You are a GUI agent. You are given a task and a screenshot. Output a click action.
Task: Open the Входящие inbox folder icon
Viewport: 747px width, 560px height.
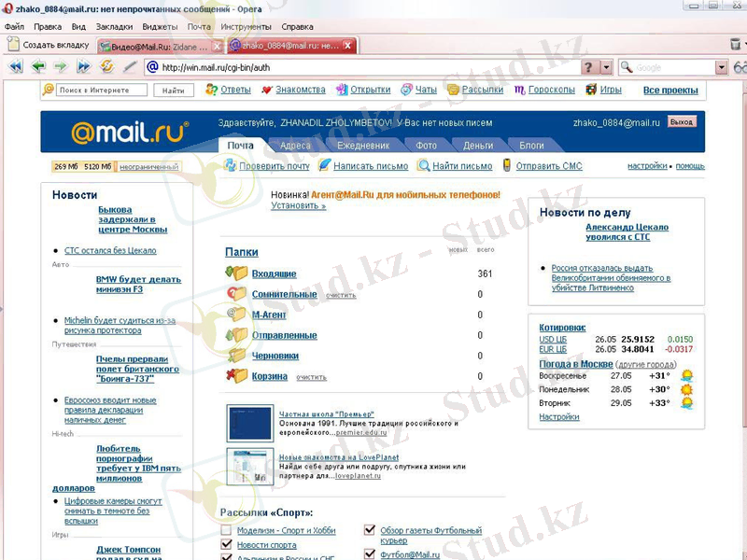click(236, 273)
